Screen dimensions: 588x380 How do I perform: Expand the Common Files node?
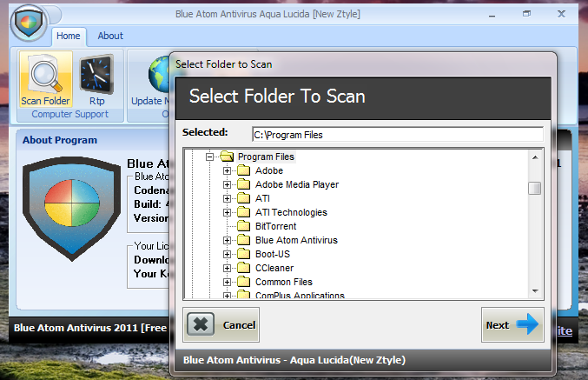point(227,282)
